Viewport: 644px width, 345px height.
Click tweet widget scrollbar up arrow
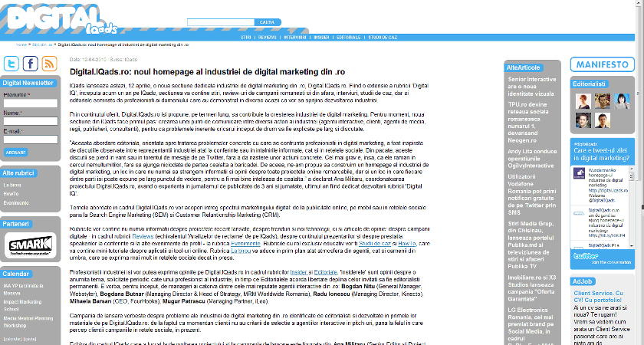(x=632, y=169)
